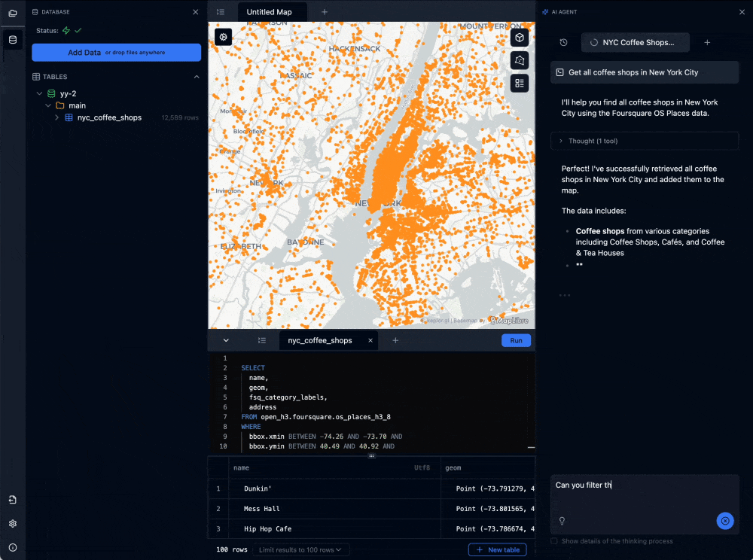Image resolution: width=753 pixels, height=560 pixels.
Task: Click the geom column header
Action: (488, 467)
